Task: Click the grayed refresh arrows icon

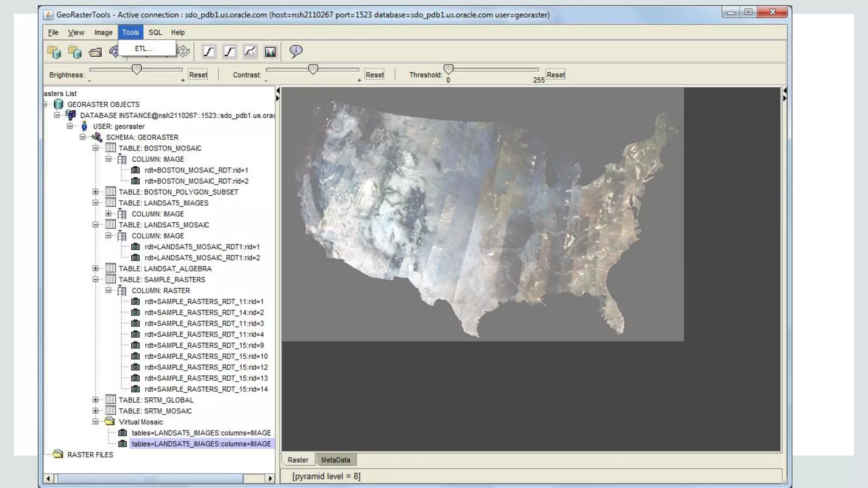Action: (x=184, y=52)
